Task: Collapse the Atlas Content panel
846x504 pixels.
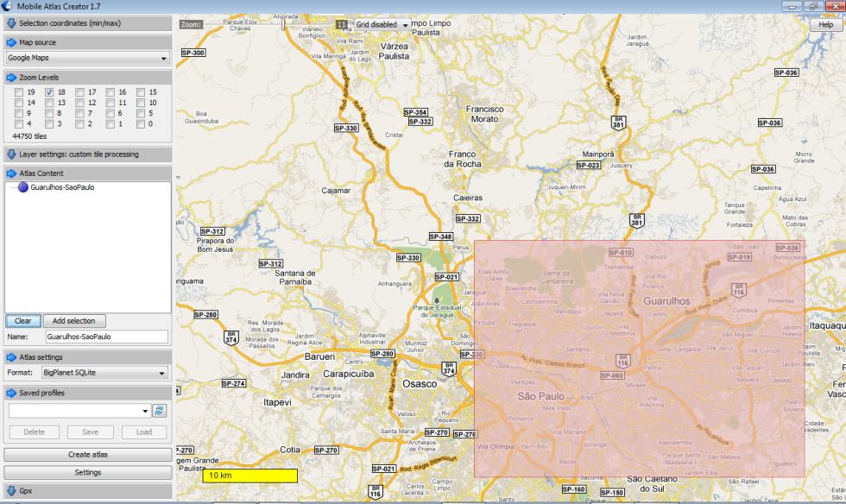Action: (88, 173)
